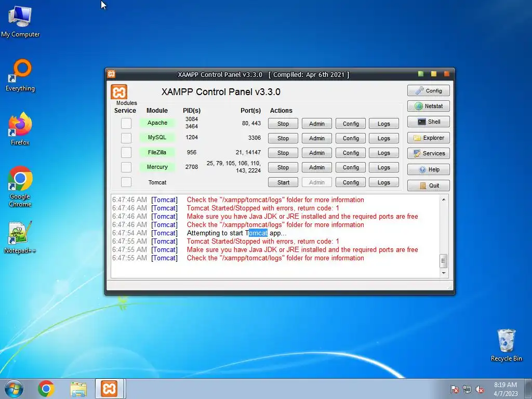Open FileZilla Admin
The width and height of the screenshot is (532, 399).
click(x=317, y=153)
